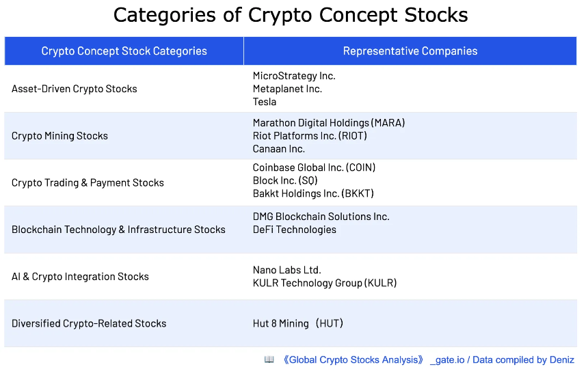Click the Categories of Crypto Concept Stocks title
This screenshot has width=588, height=371.
point(291,15)
